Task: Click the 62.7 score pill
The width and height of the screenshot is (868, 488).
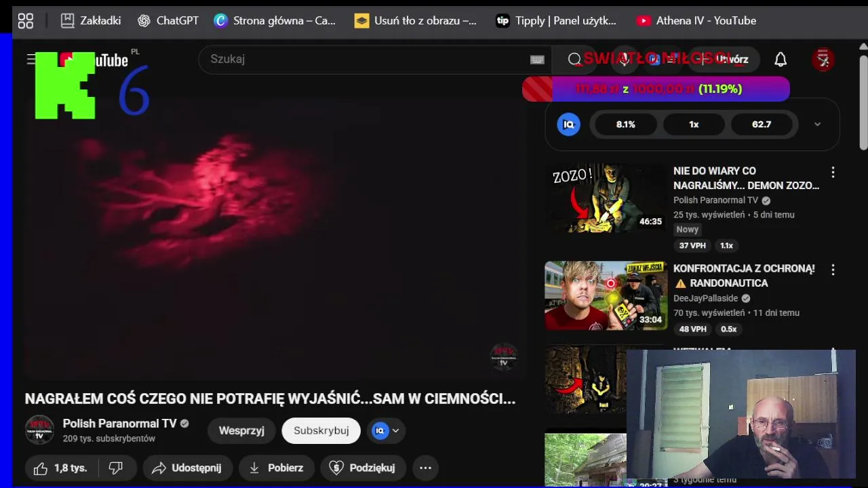Action: (762, 124)
